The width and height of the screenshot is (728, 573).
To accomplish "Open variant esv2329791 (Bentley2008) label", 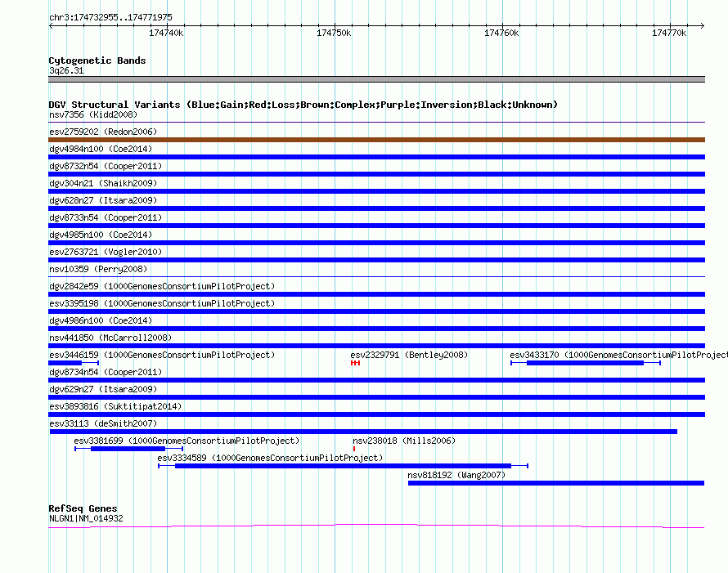I will (x=409, y=355).
